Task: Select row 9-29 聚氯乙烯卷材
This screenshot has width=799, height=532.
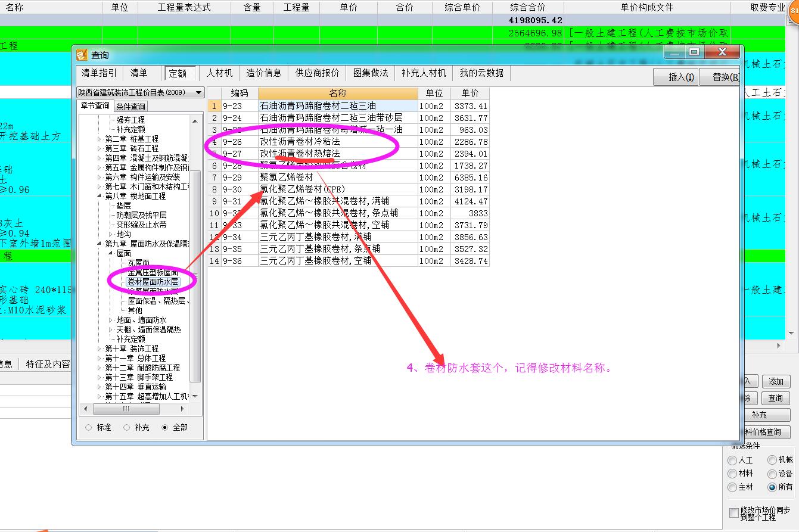Action: [x=349, y=178]
